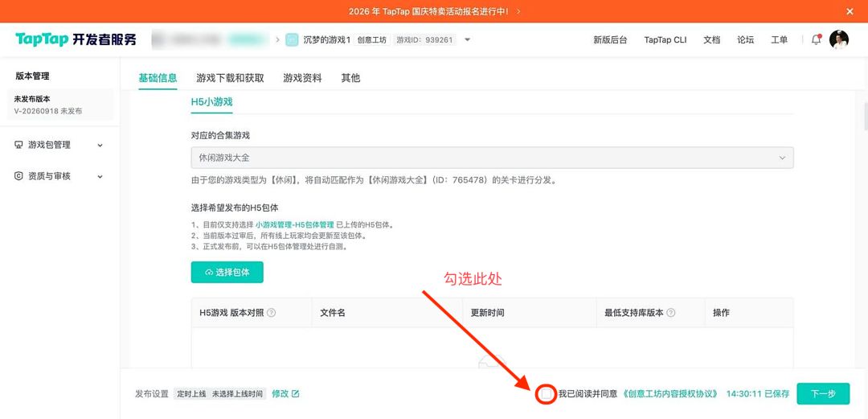Click the 创意工坊 tag
The width and height of the screenshot is (868, 419).
372,40
